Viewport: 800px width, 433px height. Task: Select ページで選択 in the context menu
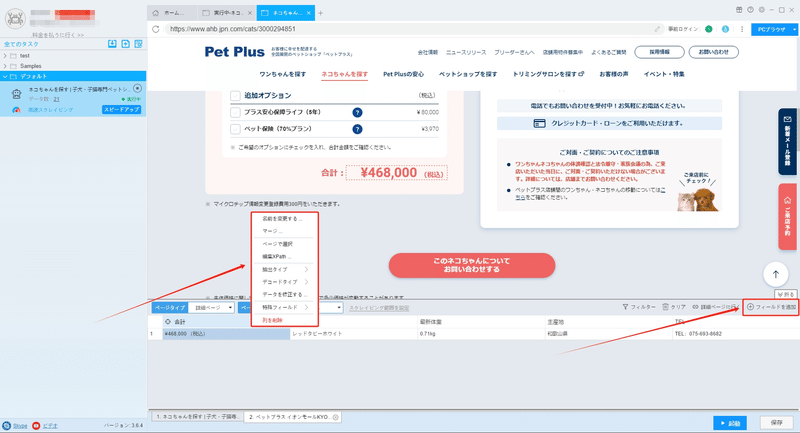pos(278,244)
